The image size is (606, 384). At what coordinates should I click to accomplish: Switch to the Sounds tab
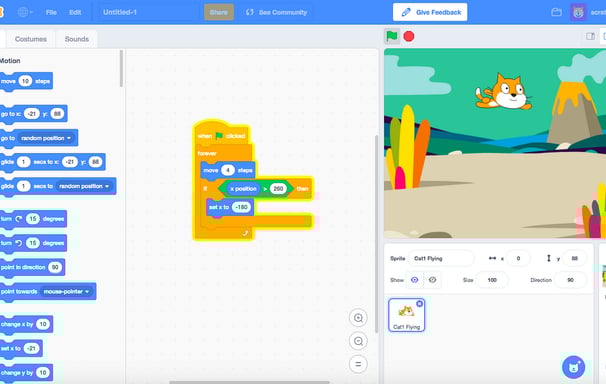pyautogui.click(x=77, y=39)
